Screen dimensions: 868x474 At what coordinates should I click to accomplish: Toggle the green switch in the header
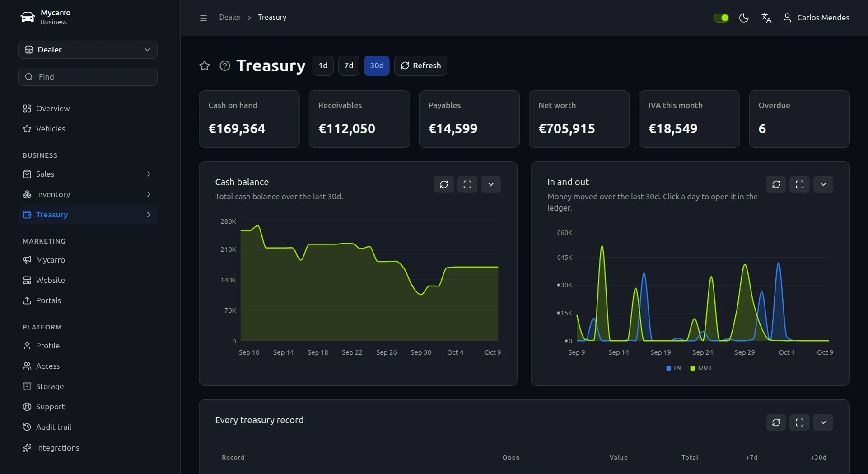point(721,18)
